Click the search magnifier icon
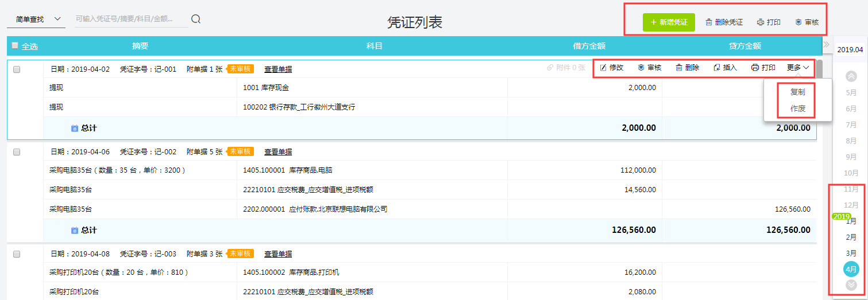Image resolution: width=868 pixels, height=300 pixels. (x=196, y=19)
